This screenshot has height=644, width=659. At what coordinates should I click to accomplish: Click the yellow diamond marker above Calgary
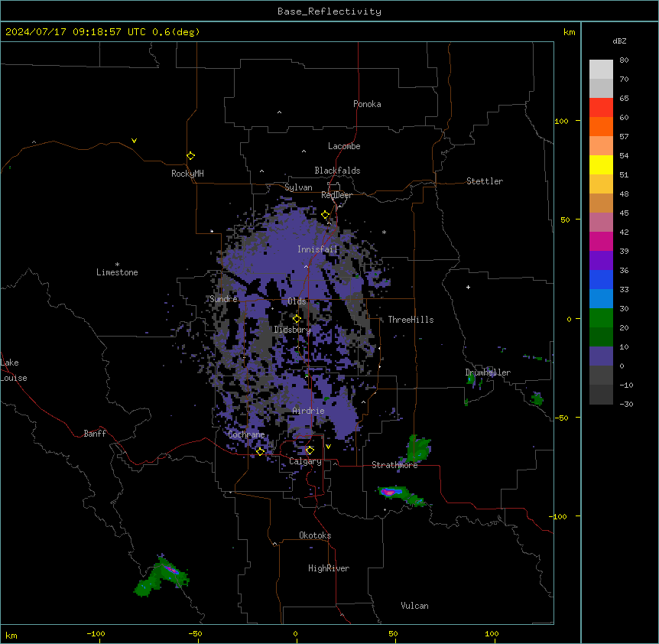click(310, 450)
